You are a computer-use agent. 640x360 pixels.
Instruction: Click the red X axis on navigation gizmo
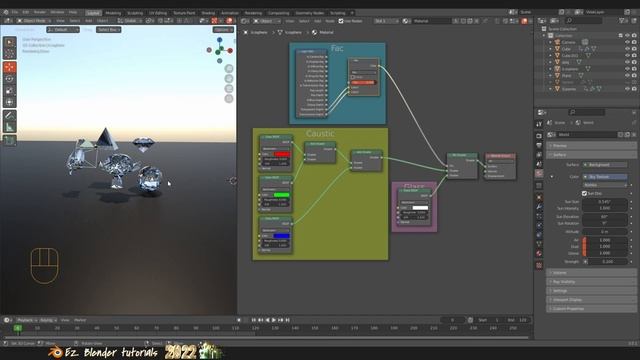[x=230, y=51]
